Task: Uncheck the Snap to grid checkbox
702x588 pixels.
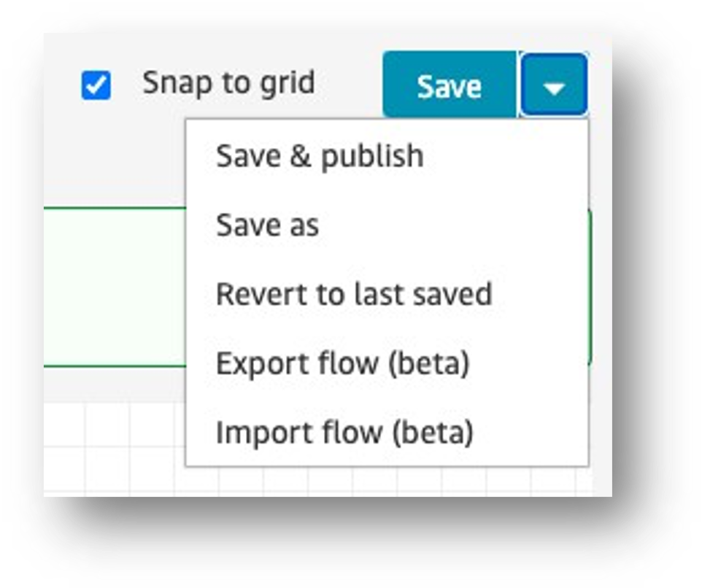Action: coord(96,86)
